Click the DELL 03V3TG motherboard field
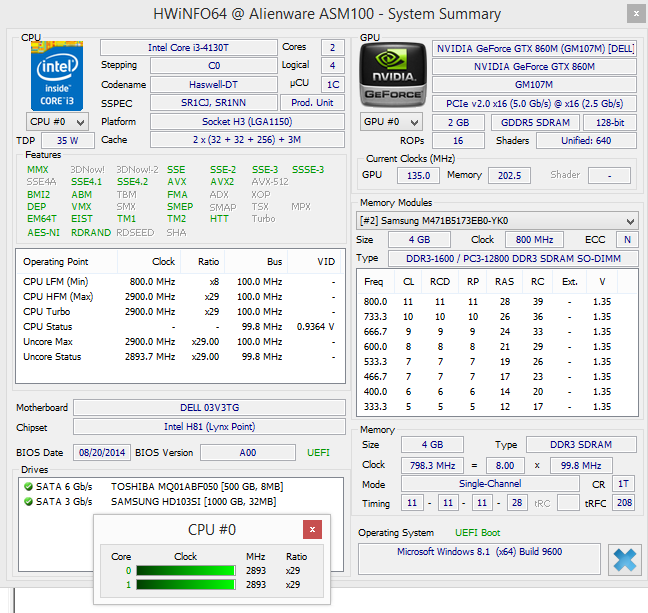 (210, 408)
